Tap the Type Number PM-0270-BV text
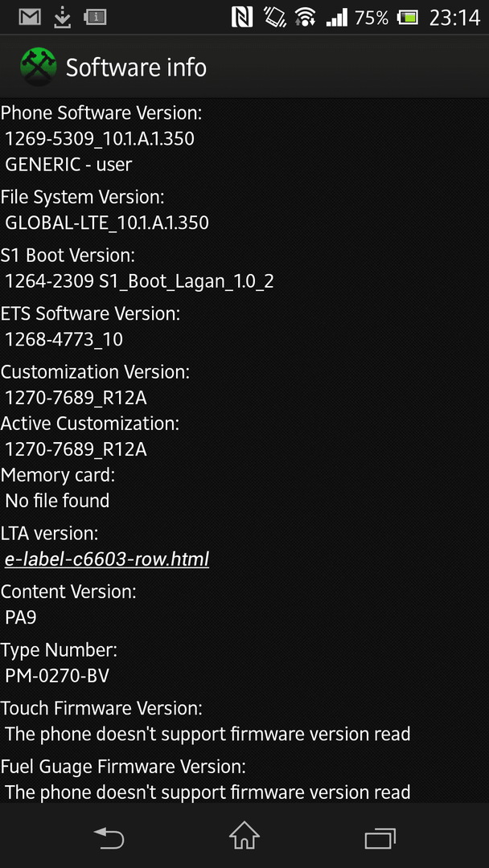 (x=57, y=676)
